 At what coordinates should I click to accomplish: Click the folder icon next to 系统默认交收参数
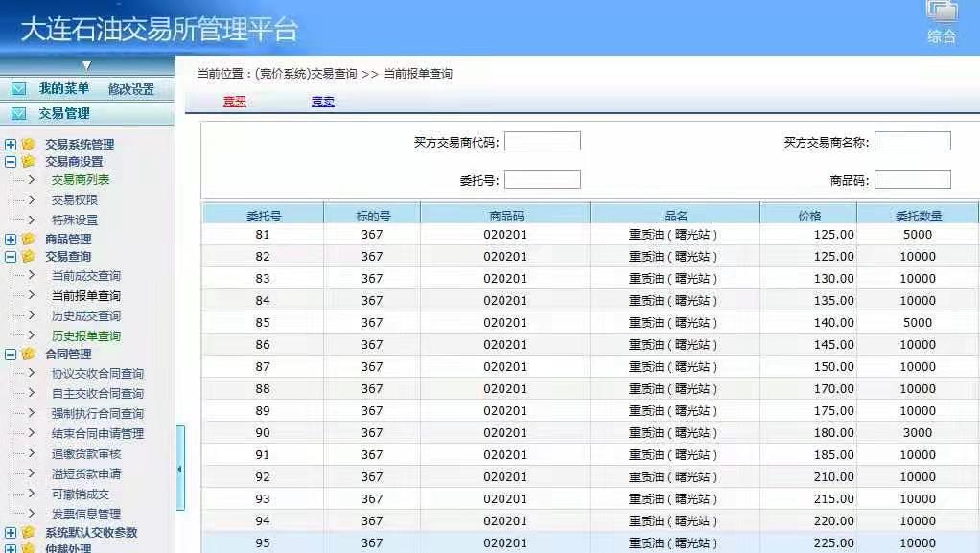29,533
